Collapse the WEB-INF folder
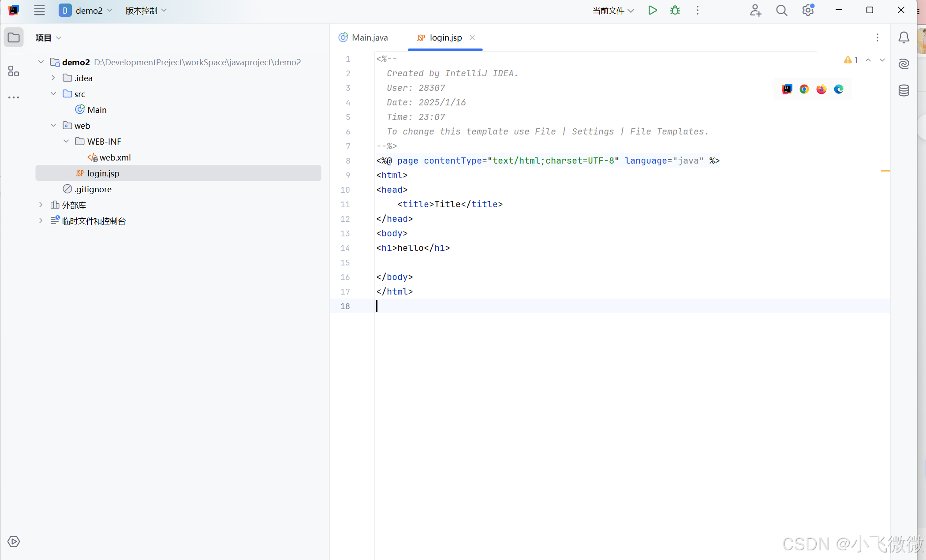 [66, 142]
